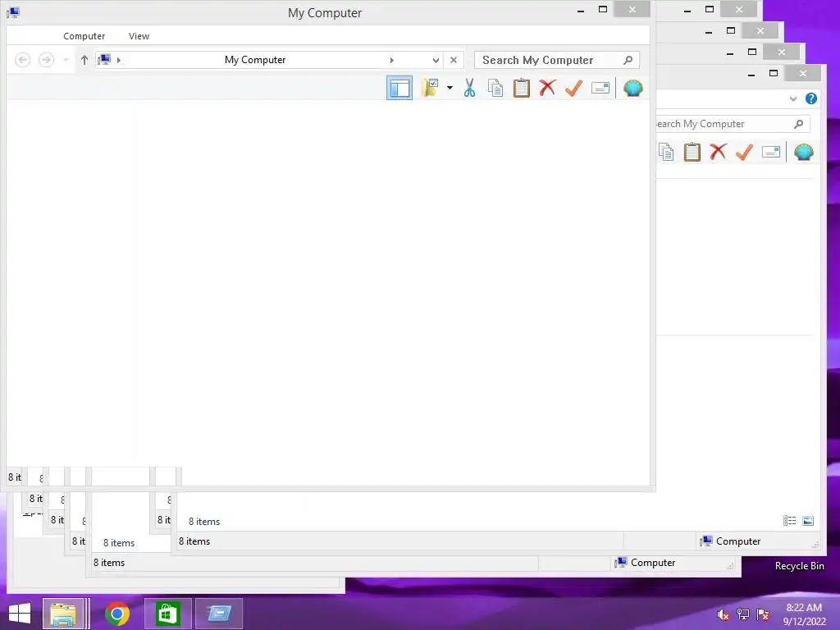Click magnifier search icon in front window

click(628, 60)
